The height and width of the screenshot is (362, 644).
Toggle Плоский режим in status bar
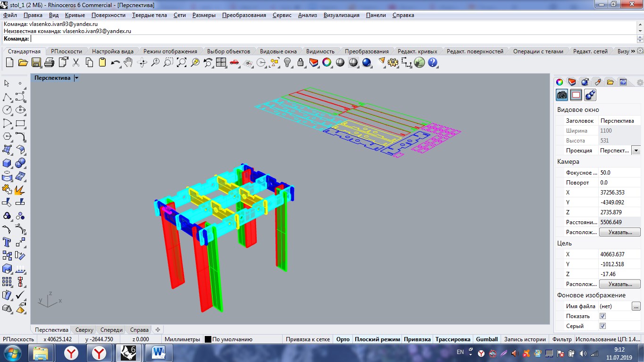click(x=377, y=339)
